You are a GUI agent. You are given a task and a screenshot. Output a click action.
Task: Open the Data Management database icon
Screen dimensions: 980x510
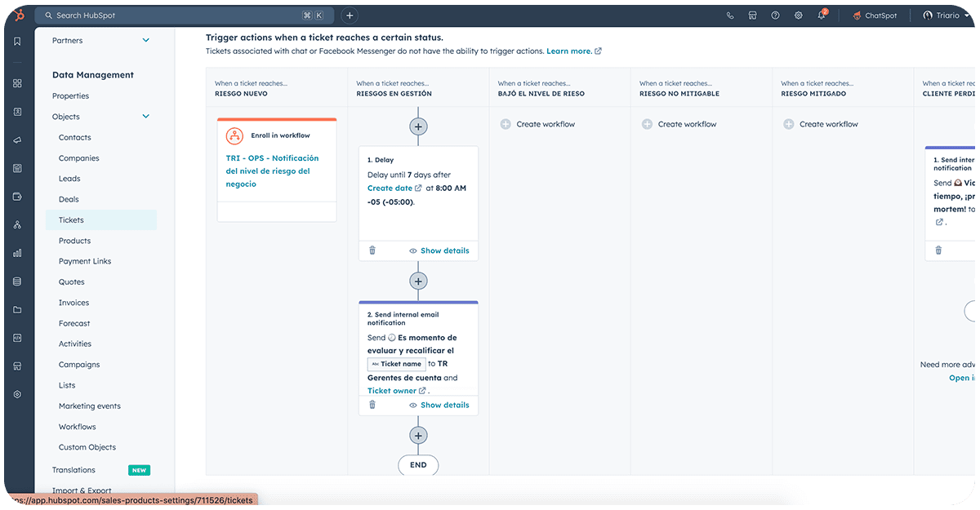(x=17, y=282)
